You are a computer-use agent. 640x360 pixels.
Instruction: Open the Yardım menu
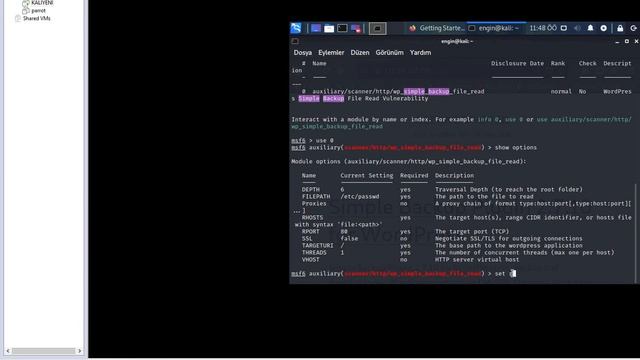pos(420,53)
